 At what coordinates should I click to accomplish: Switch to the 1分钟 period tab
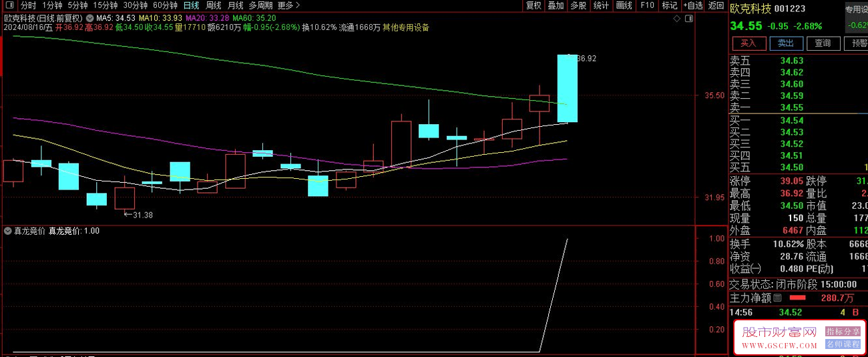click(x=52, y=5)
